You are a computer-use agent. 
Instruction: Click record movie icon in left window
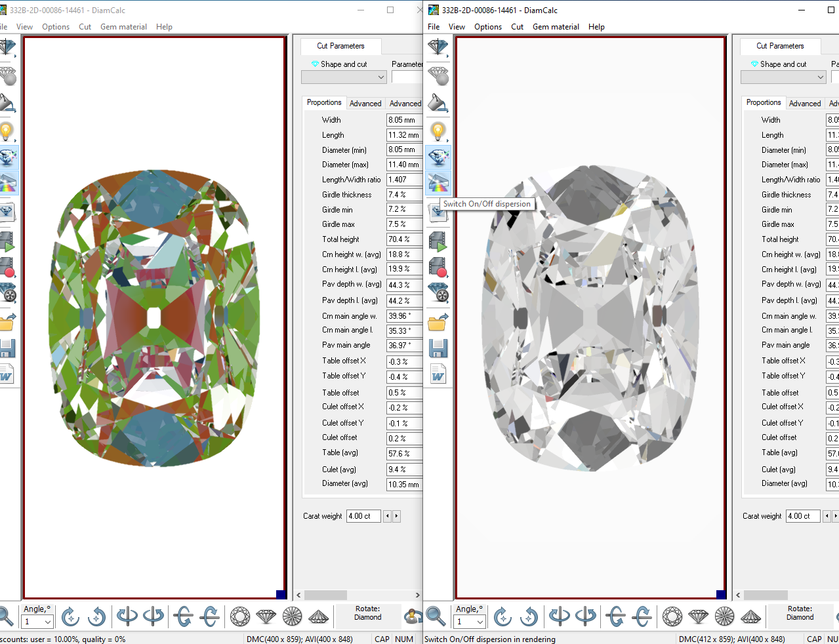tap(7, 267)
